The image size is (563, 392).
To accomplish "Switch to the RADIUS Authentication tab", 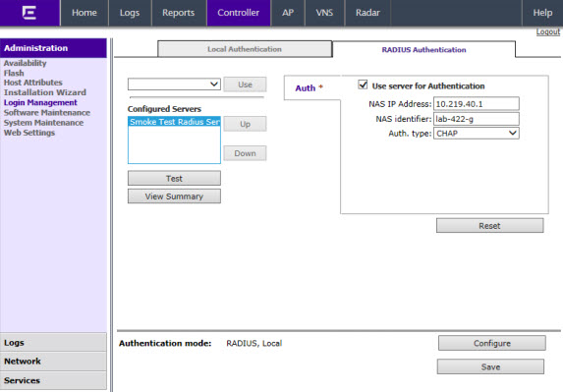I will pos(423,49).
